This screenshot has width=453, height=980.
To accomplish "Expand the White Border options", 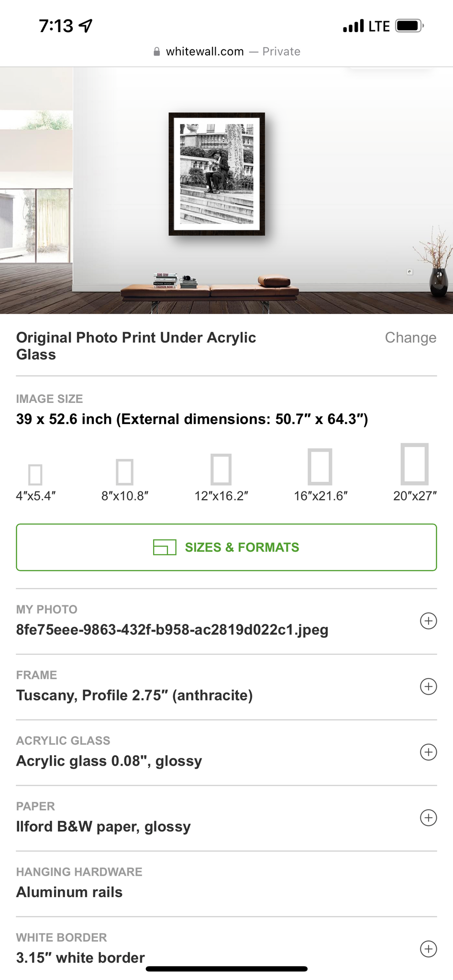I will click(x=428, y=949).
